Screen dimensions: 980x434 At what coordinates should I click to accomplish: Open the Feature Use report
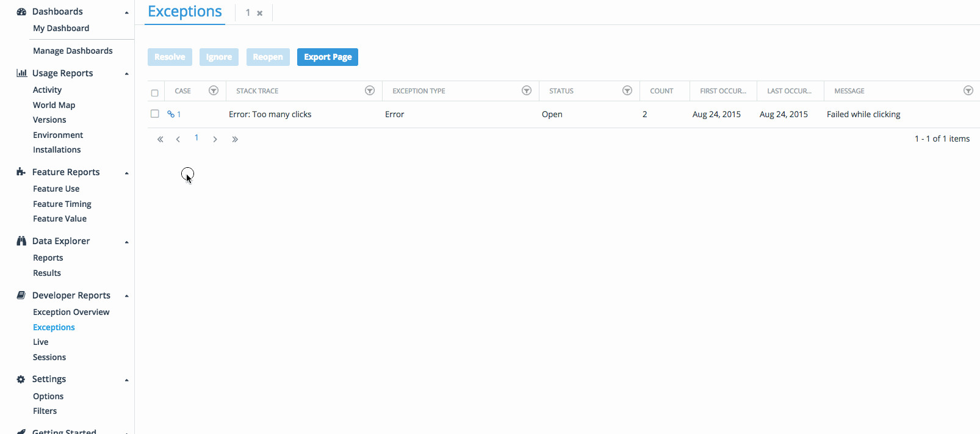56,189
